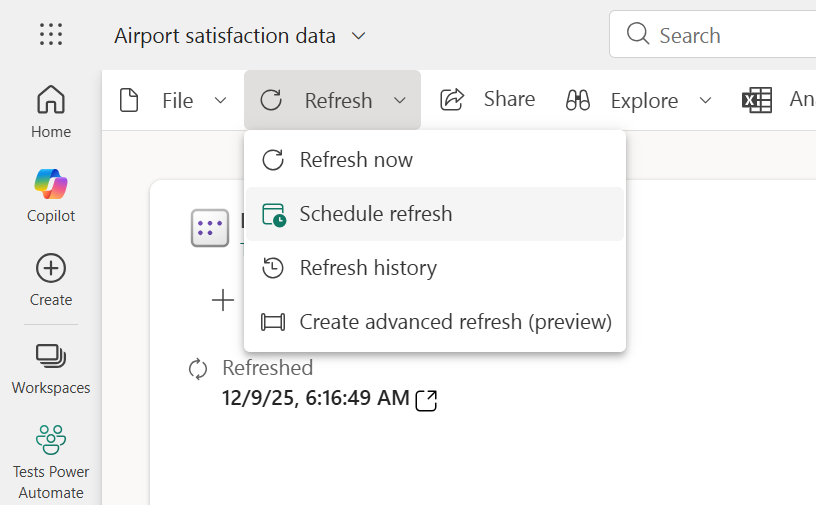Image resolution: width=816 pixels, height=505 pixels.
Task: Expand the Explore dropdown chevron
Action: click(705, 100)
